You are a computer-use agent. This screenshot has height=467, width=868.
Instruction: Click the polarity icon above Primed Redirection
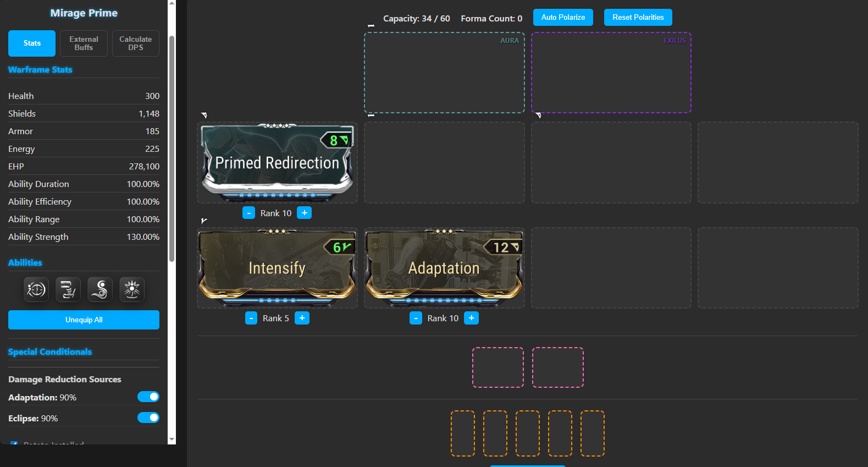click(x=204, y=115)
